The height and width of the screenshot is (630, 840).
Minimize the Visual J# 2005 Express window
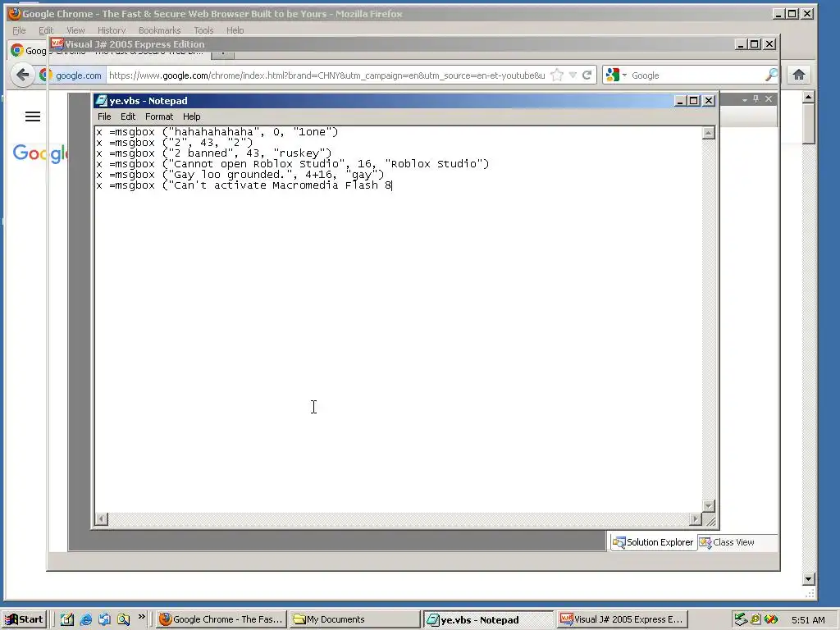pos(741,44)
